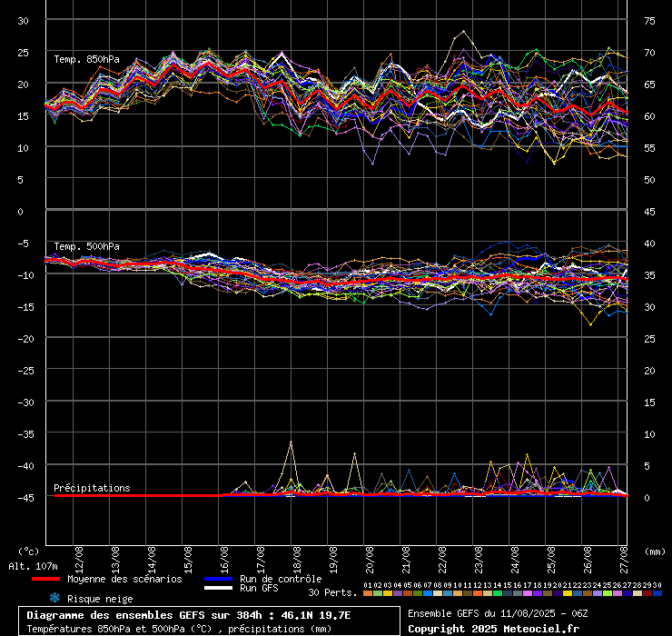The width and height of the screenshot is (672, 636).
Task: Select perturbation 15 dark slate swatch
Action: click(x=508, y=593)
